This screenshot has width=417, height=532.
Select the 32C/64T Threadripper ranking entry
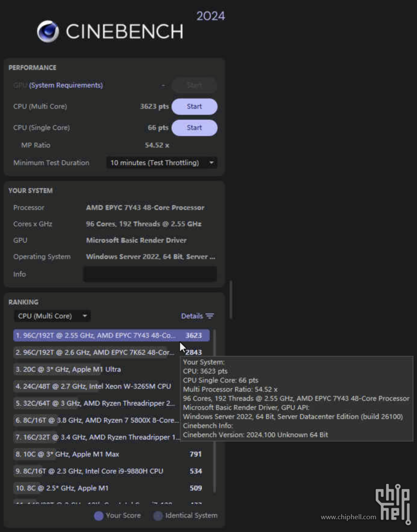coord(96,403)
